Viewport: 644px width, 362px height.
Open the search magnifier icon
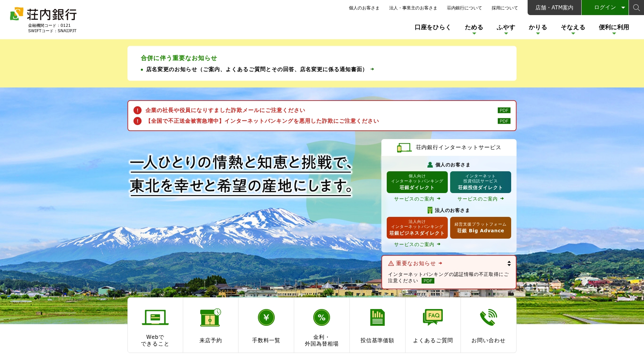coord(636,7)
